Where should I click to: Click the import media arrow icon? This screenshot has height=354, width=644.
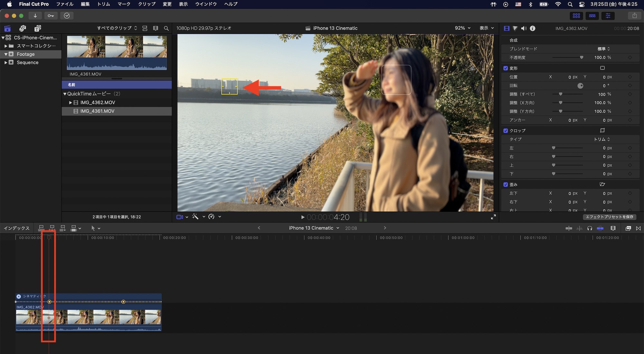click(x=35, y=16)
